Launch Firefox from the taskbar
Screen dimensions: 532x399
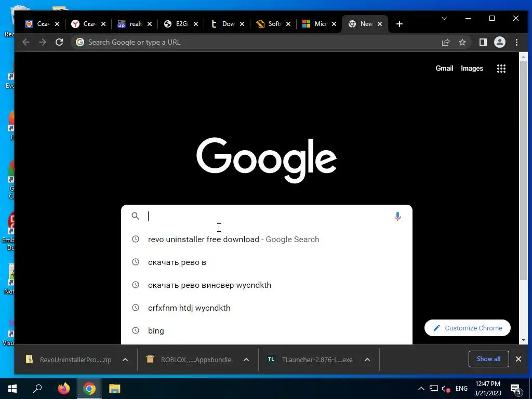[x=63, y=389]
